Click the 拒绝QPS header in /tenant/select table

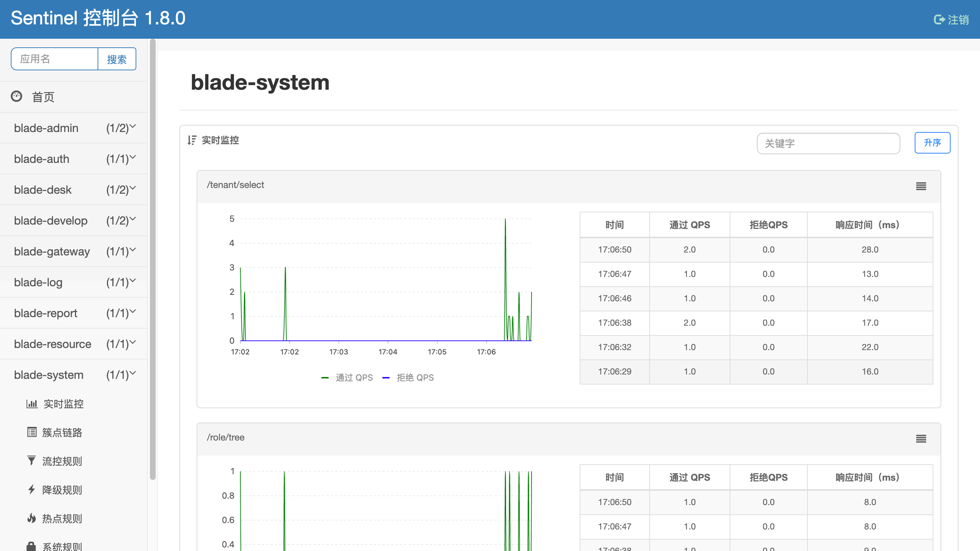tap(768, 225)
